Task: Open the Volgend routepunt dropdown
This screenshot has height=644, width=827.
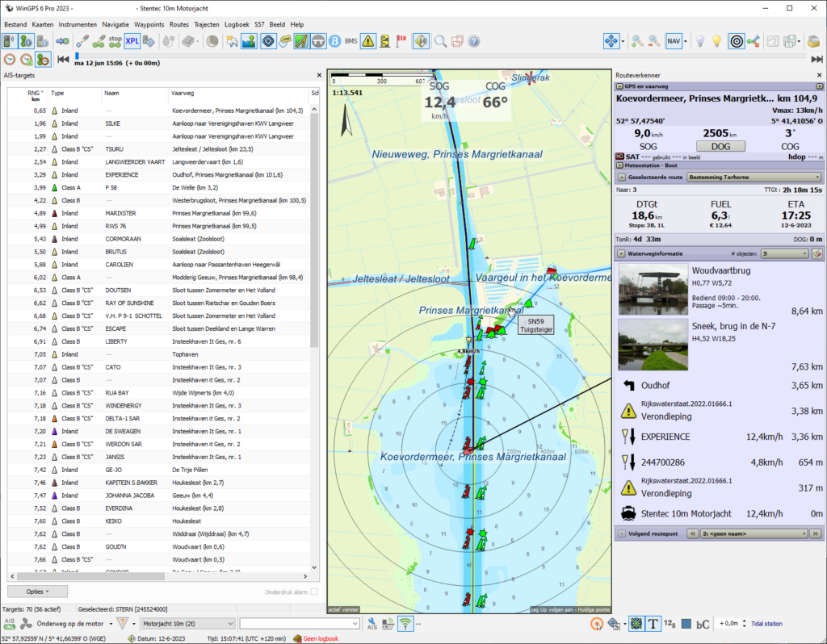Action: click(x=754, y=534)
